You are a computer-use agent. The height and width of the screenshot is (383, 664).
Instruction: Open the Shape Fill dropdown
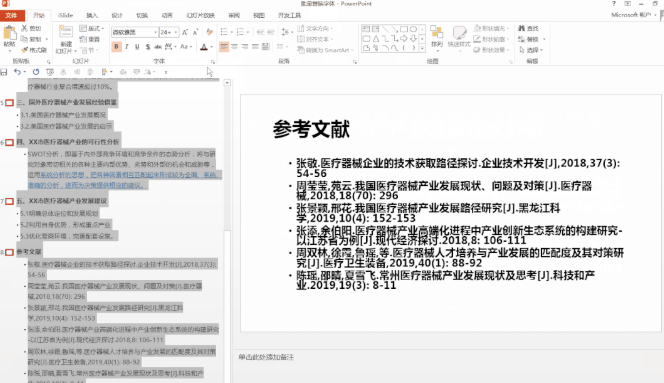click(x=491, y=28)
